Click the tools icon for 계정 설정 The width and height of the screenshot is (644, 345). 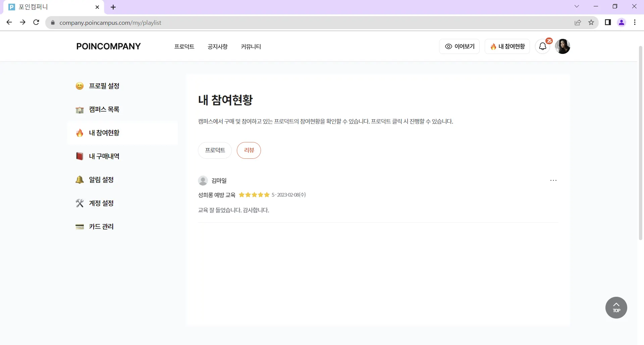click(79, 203)
